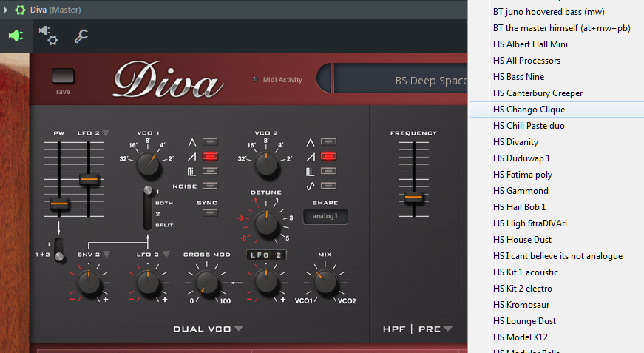This screenshot has width=644, height=353.
Task: Toggle VCO 1 sawtooth waveform switch
Action: point(210,156)
